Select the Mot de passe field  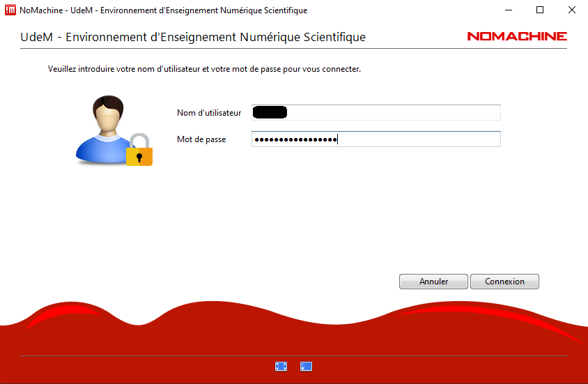(x=376, y=139)
